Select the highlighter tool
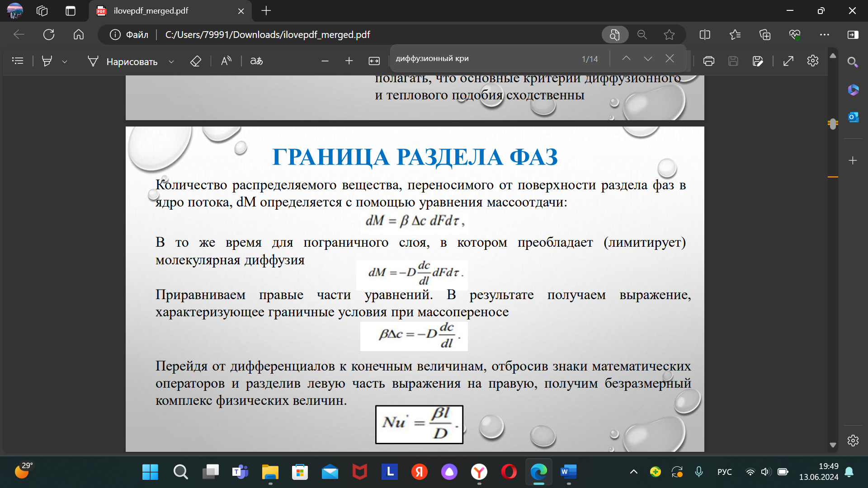The width and height of the screenshot is (868, 488). [47, 61]
